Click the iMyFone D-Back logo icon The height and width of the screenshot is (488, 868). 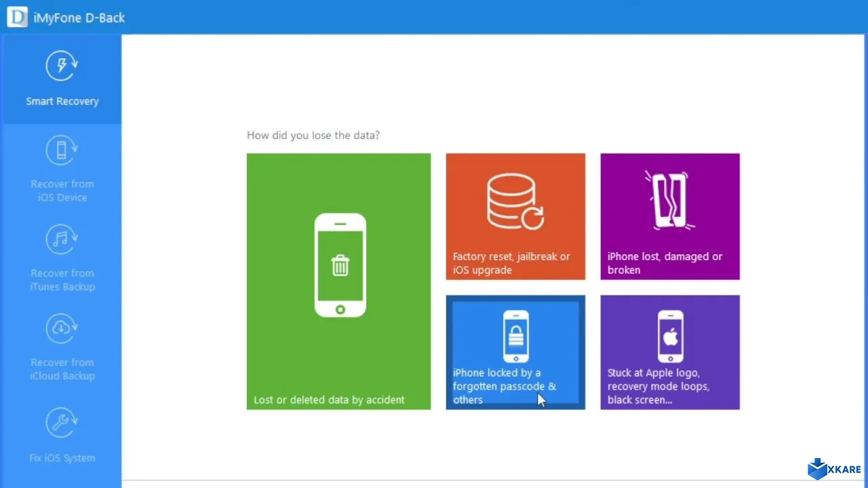pyautogui.click(x=18, y=18)
